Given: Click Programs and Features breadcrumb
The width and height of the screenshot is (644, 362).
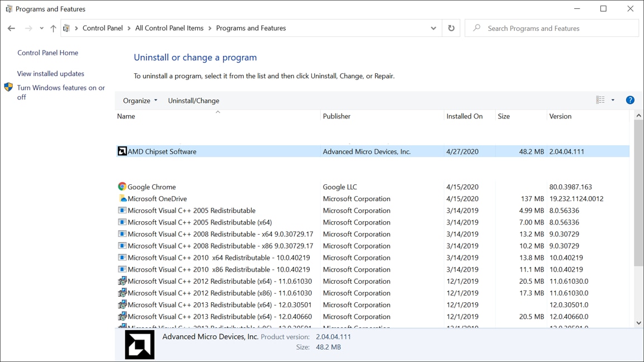Looking at the screenshot, I should (x=251, y=28).
